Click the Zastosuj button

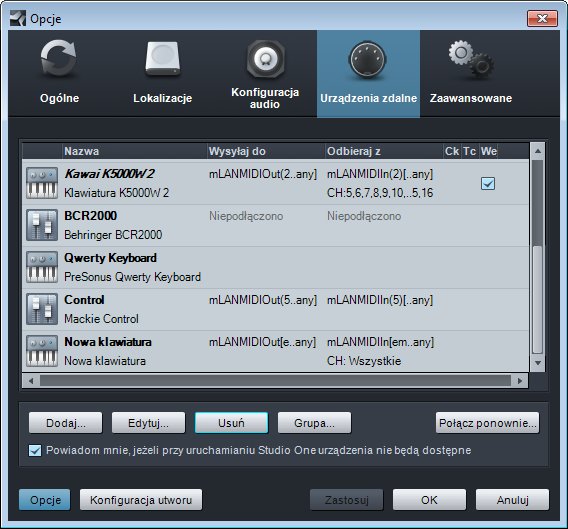tap(347, 500)
